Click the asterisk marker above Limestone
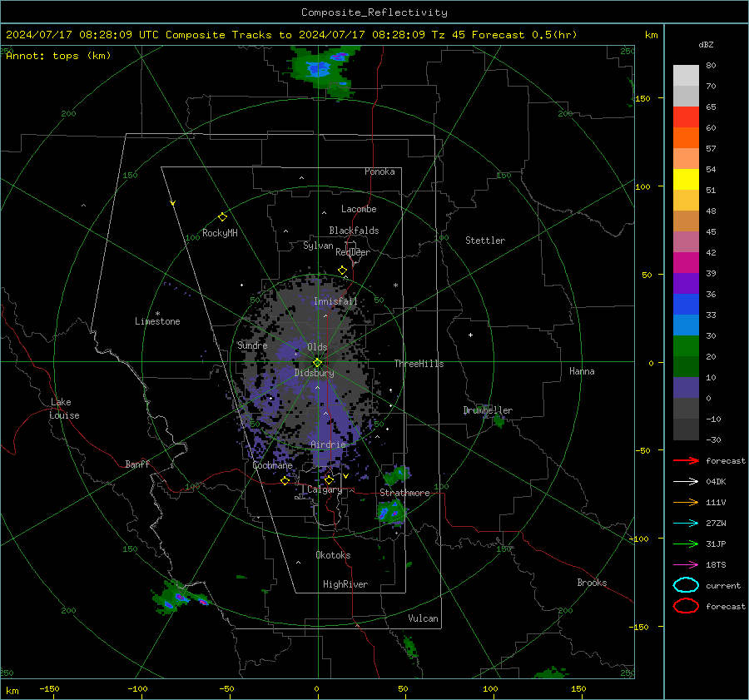Viewport: 749px width, 700px height. point(157,314)
